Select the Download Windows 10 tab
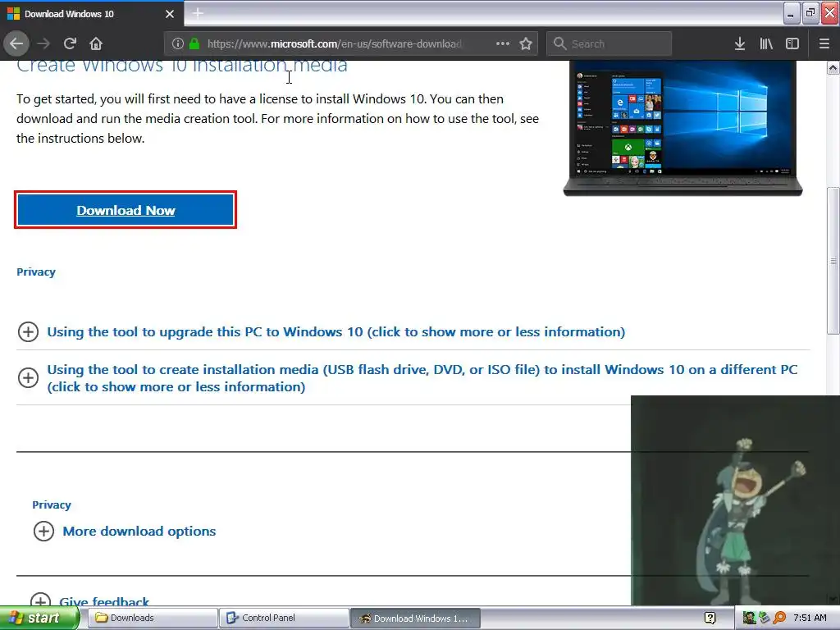The image size is (840, 630). (x=92, y=14)
